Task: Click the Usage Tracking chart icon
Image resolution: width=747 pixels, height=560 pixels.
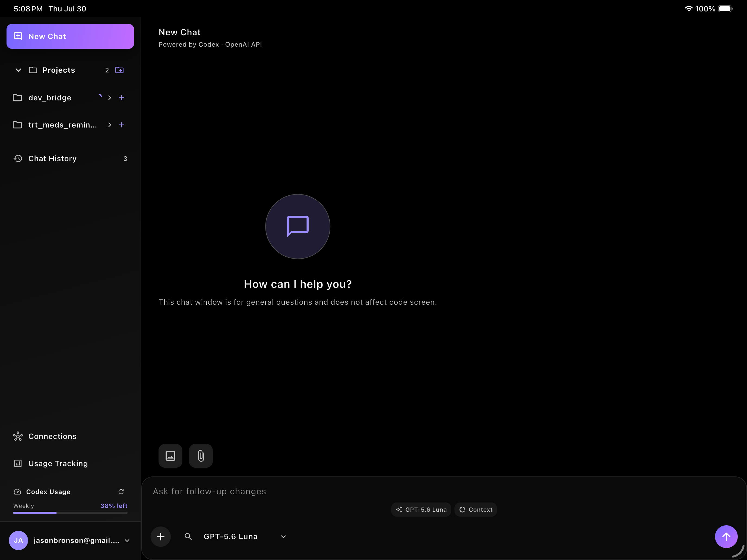Action: coord(18,463)
